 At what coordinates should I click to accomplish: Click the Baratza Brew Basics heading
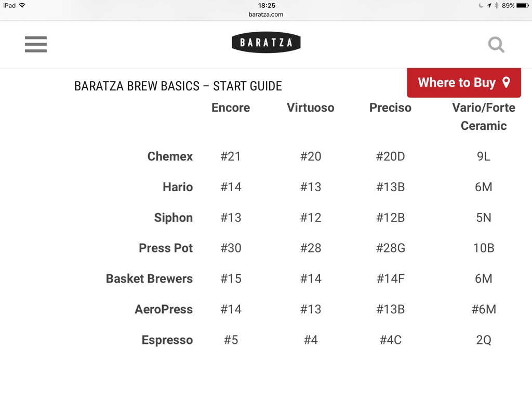(178, 86)
